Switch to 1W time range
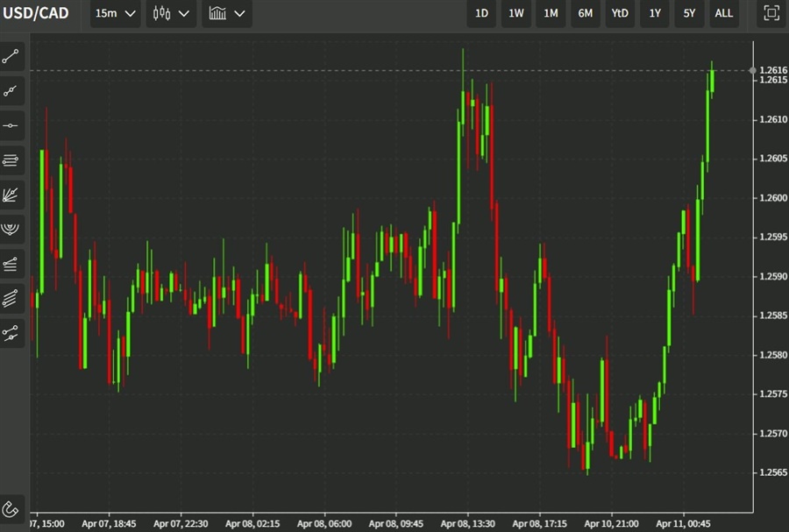The width and height of the screenshot is (789, 532). coord(516,13)
